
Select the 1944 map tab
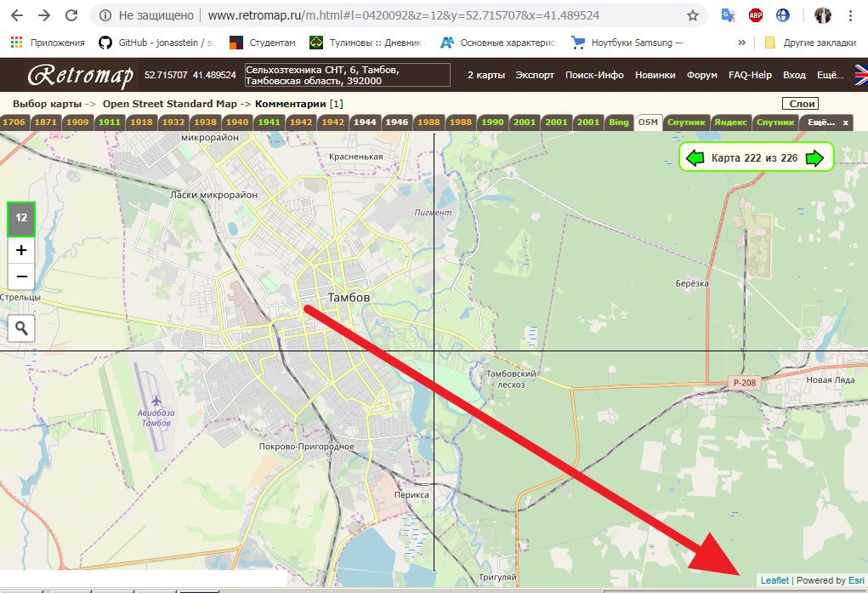pyautogui.click(x=365, y=123)
